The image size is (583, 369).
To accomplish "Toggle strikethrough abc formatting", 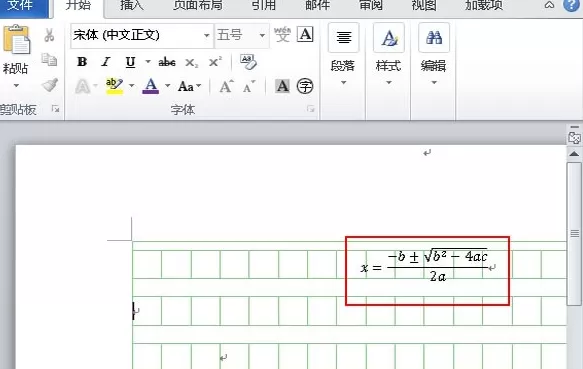I will click(167, 62).
